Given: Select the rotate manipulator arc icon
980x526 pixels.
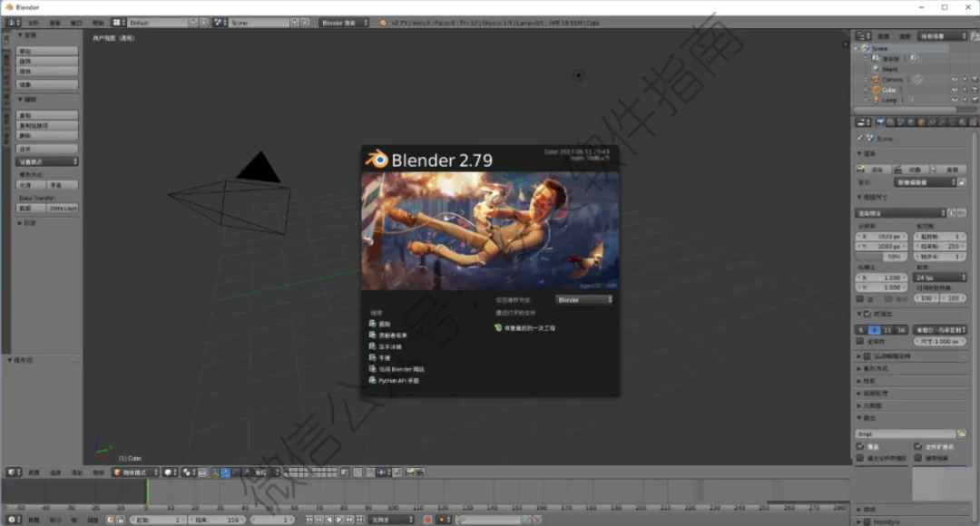Looking at the screenshot, I should click(236, 472).
